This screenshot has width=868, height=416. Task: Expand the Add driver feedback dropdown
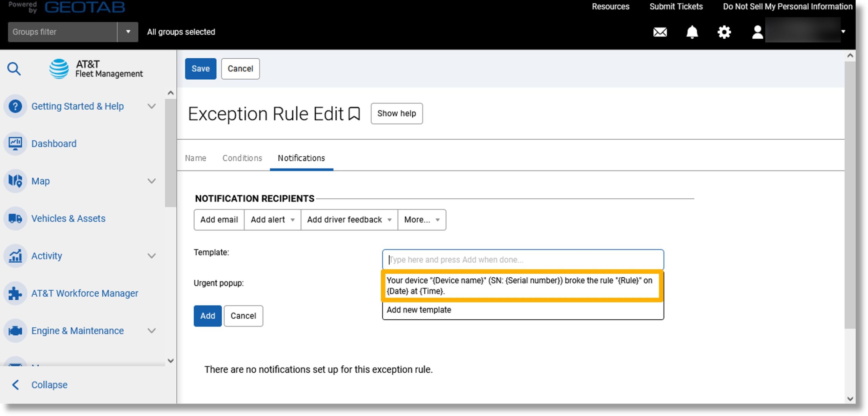point(390,220)
